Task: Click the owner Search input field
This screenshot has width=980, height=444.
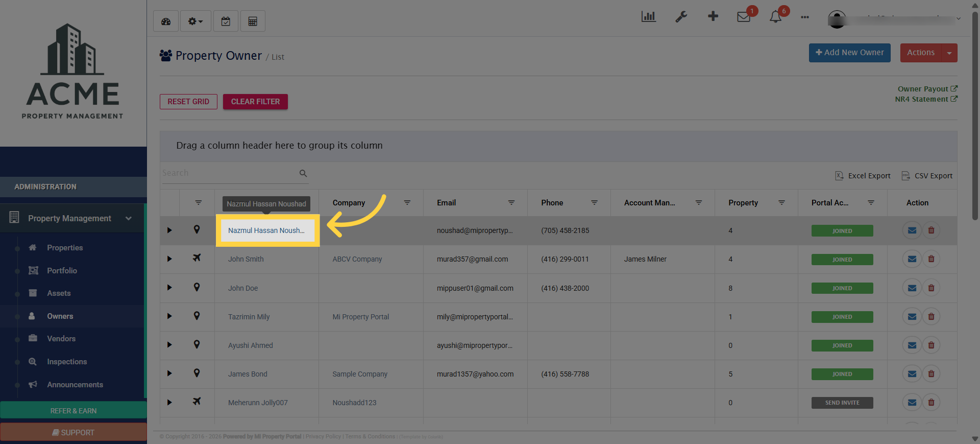Action: tap(230, 173)
